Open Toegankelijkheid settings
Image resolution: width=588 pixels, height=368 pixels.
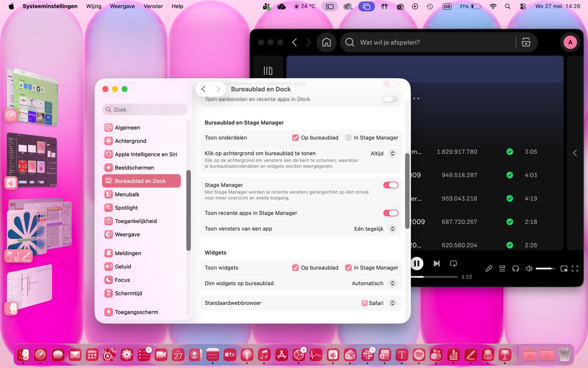tap(141, 221)
